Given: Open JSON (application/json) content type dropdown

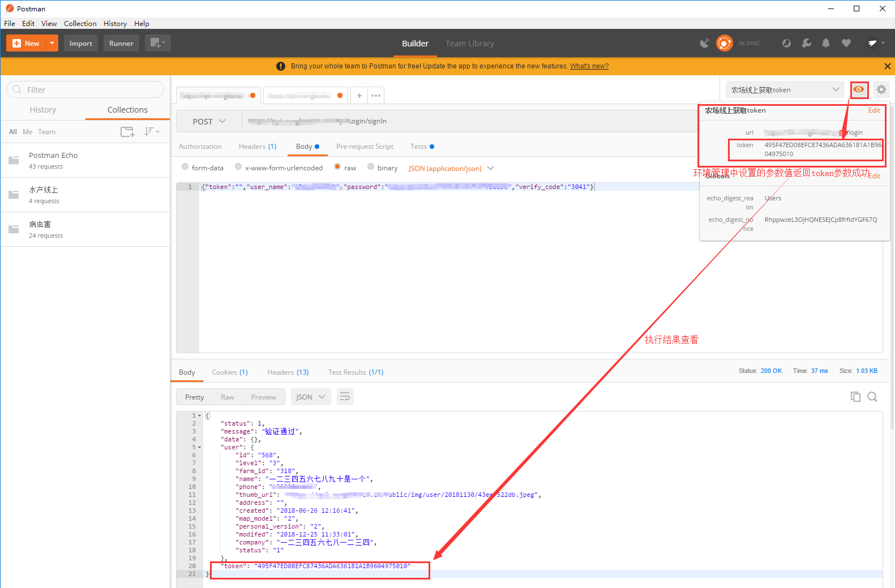Looking at the screenshot, I should pos(451,168).
